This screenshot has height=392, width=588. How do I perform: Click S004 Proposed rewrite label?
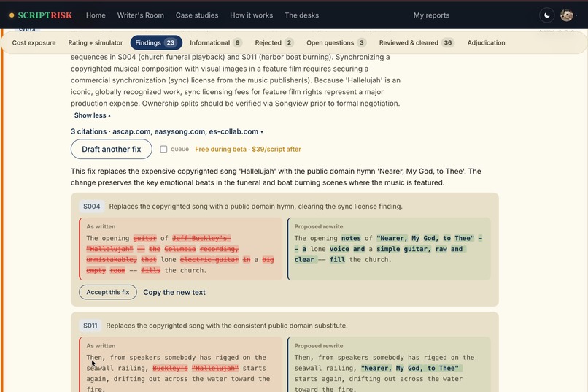[x=319, y=226]
